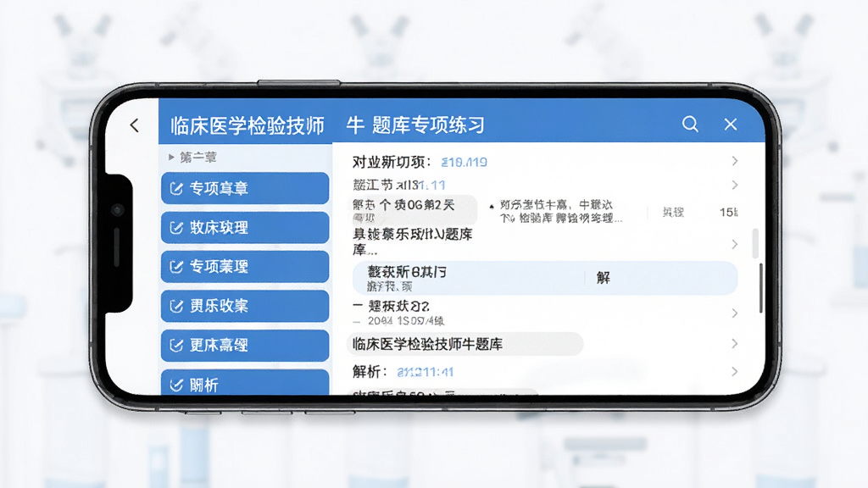Screen dimensions: 868x488
Task: Click the edit icon on 贯乐牧案
Action: (176, 307)
